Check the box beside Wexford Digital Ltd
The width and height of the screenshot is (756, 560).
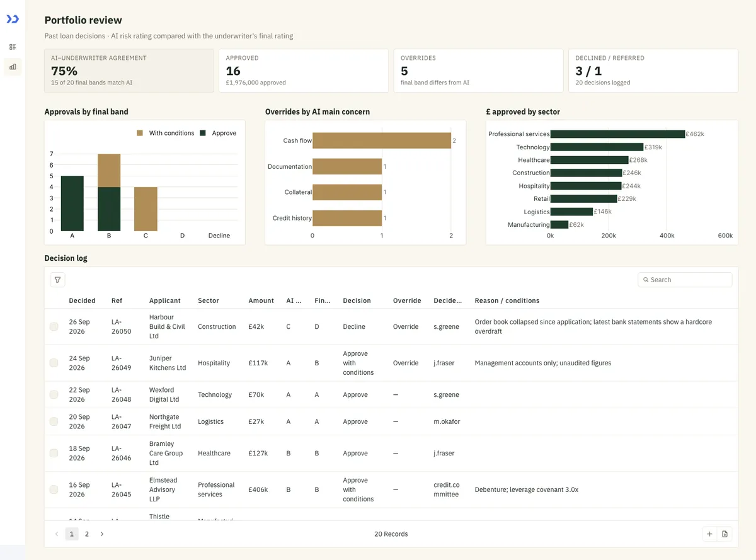54,394
